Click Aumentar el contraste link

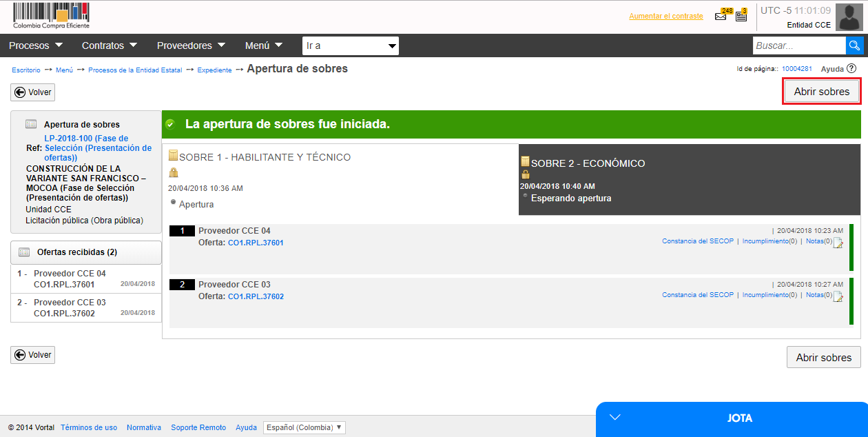click(x=665, y=16)
